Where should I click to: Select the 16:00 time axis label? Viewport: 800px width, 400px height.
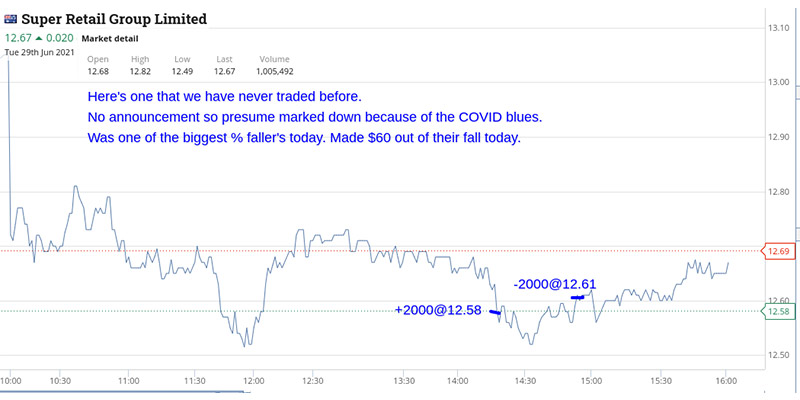pos(727,381)
